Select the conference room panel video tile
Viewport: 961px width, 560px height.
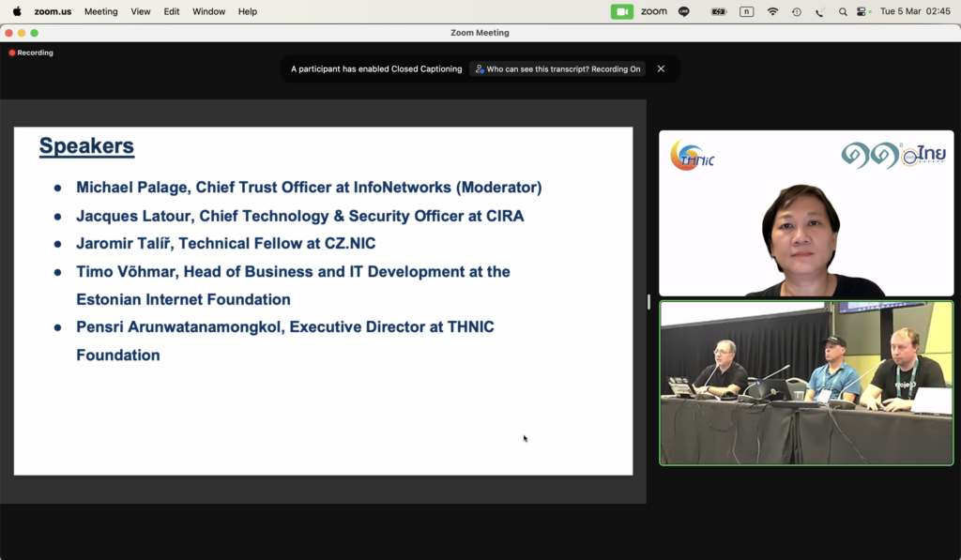point(806,383)
